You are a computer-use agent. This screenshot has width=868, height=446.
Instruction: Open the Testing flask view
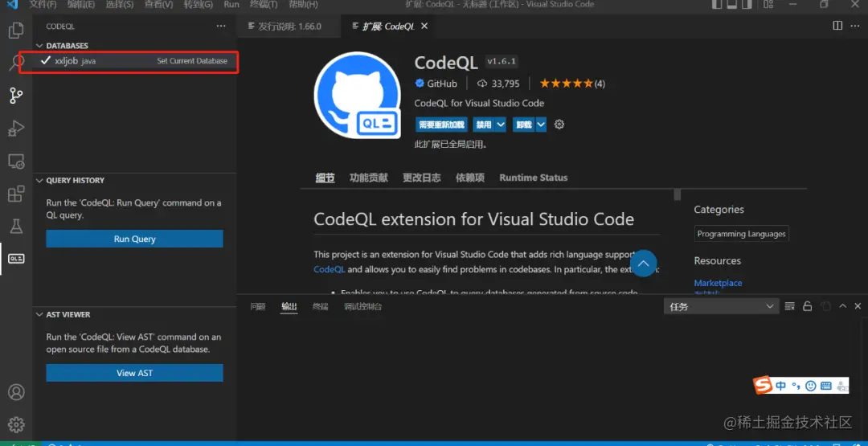pyautogui.click(x=16, y=226)
